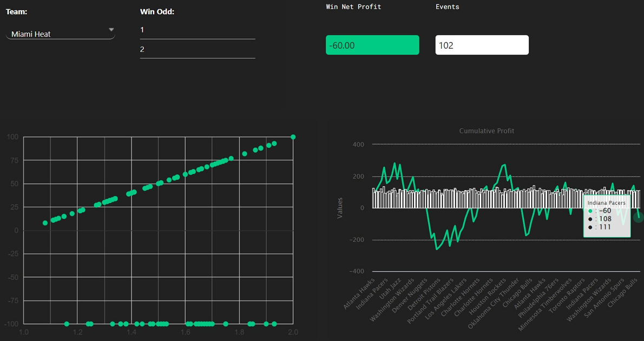Click the 1.4 tick on scatter x-axis
The width and height of the screenshot is (644, 341).
[132, 332]
